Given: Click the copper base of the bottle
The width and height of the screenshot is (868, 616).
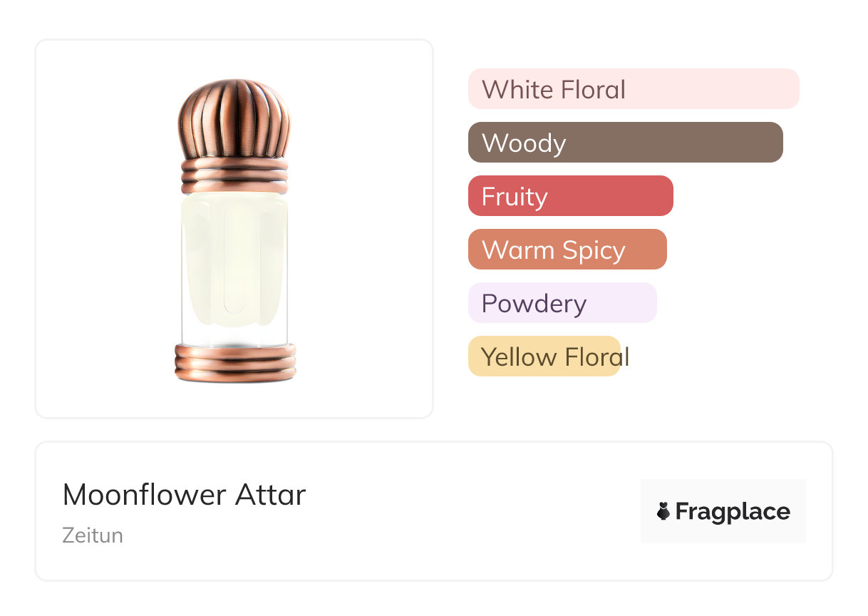Looking at the screenshot, I should [x=234, y=362].
